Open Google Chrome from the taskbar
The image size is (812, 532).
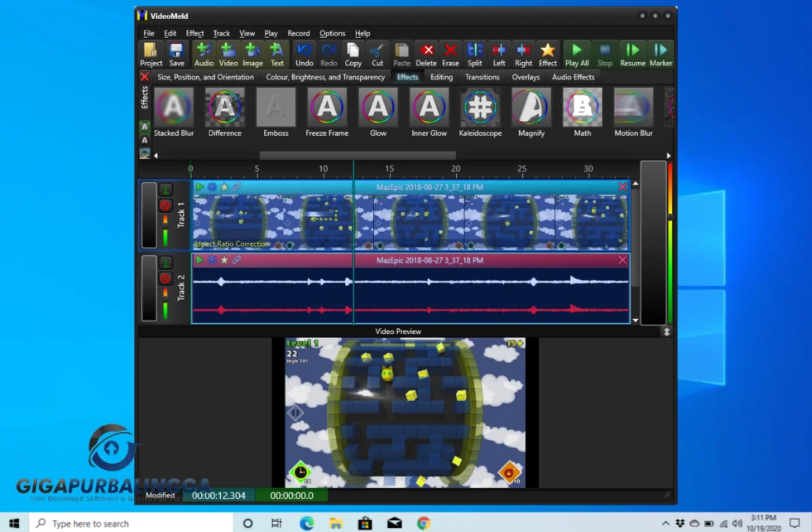coord(424,523)
